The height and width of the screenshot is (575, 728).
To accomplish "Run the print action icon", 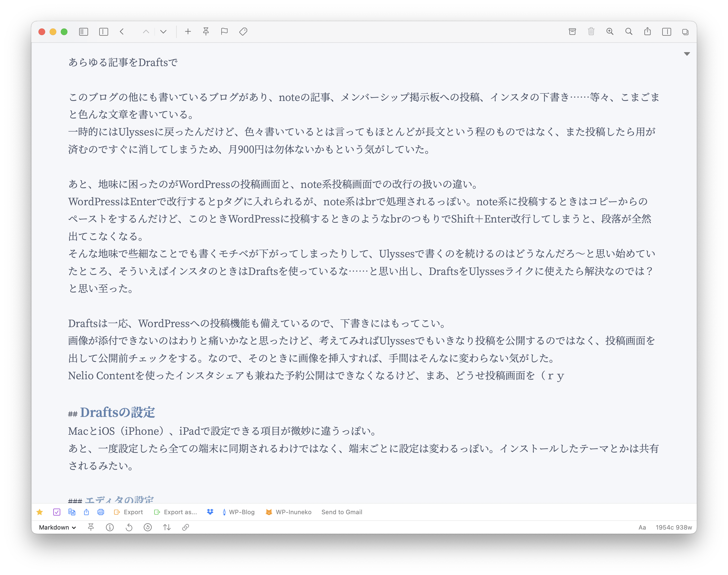I will (x=101, y=512).
